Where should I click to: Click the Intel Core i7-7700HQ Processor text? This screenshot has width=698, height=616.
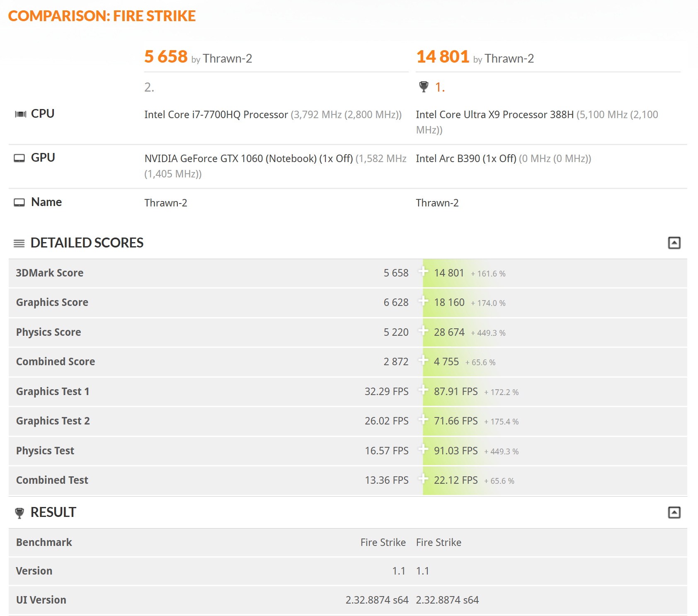[x=216, y=115]
